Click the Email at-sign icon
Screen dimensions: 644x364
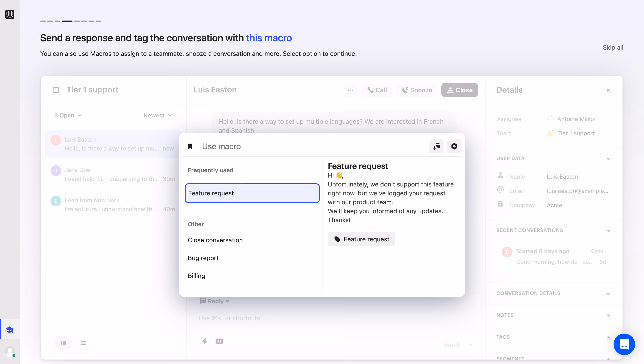500,190
